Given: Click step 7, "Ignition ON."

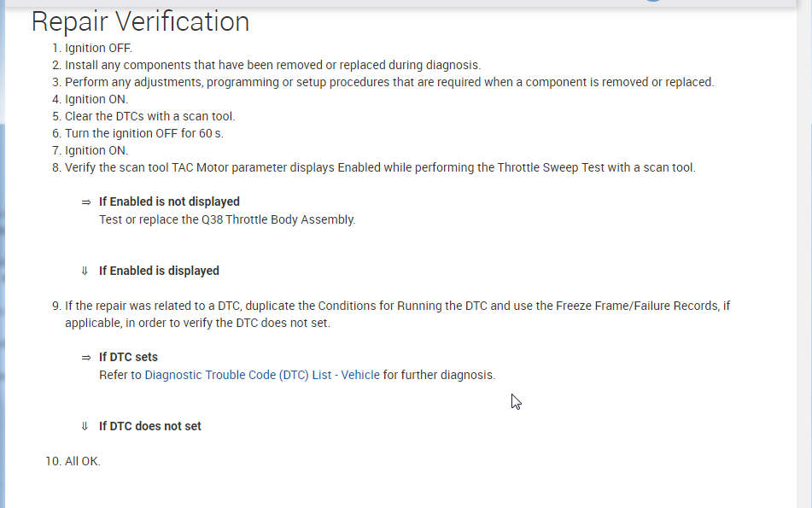Looking at the screenshot, I should pos(96,150).
